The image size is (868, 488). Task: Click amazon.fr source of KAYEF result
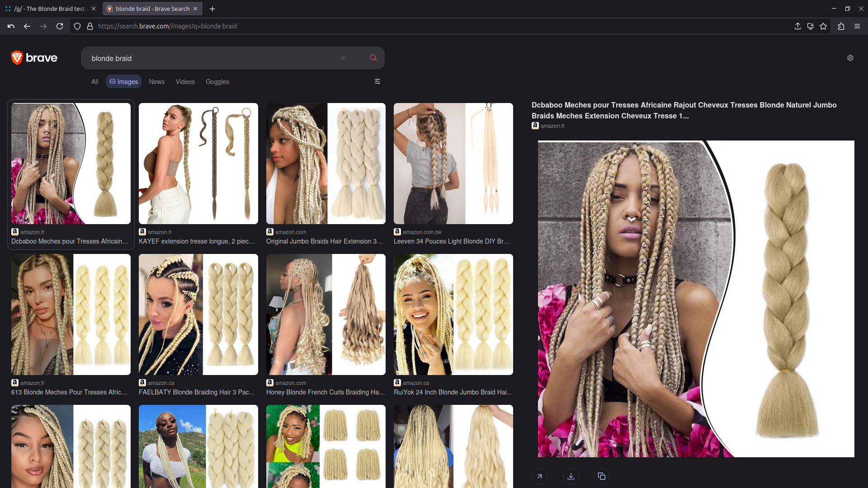(x=160, y=232)
